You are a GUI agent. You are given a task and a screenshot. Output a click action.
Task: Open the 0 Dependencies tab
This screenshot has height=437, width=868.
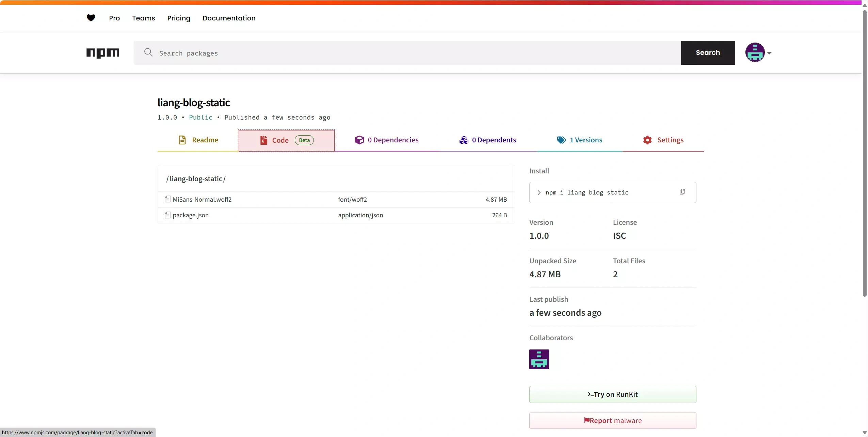[x=387, y=140]
